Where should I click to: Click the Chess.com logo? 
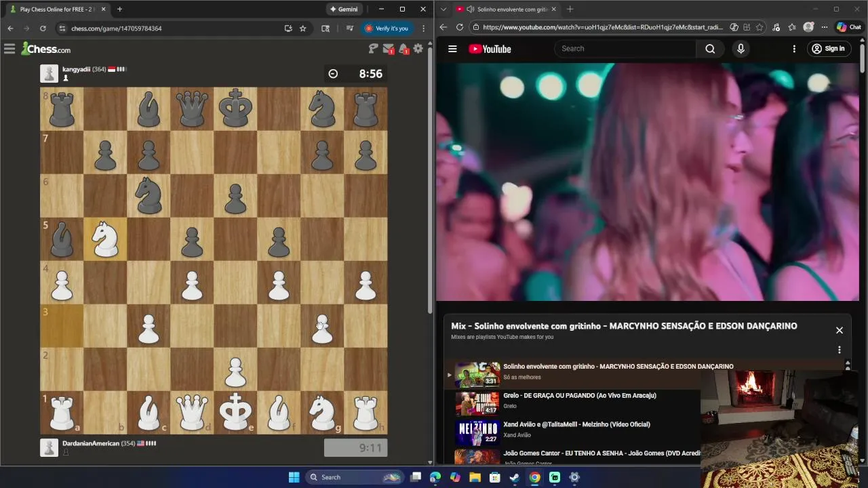(x=45, y=49)
